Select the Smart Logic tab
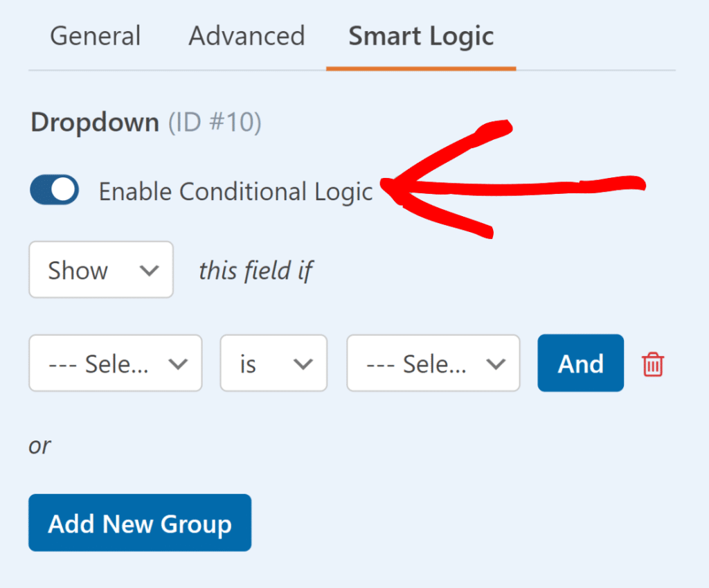 pyautogui.click(x=420, y=36)
